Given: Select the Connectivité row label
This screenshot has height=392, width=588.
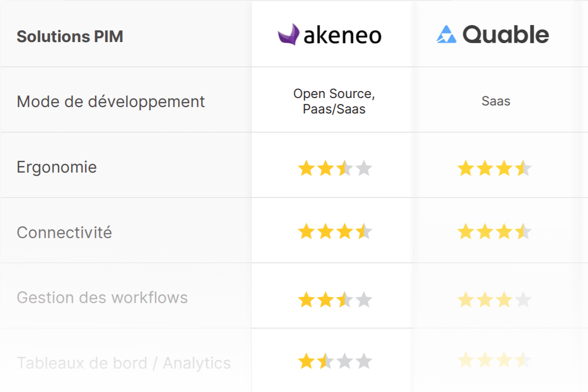Looking at the screenshot, I should [x=64, y=233].
